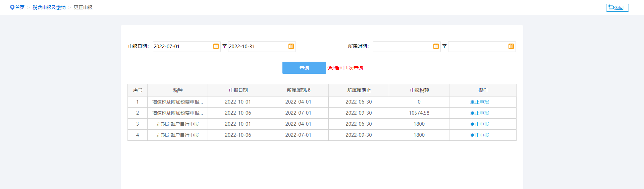The width and height of the screenshot is (644, 189).
Task: Select row with 申报税额 10574.58
Action: [x=322, y=113]
